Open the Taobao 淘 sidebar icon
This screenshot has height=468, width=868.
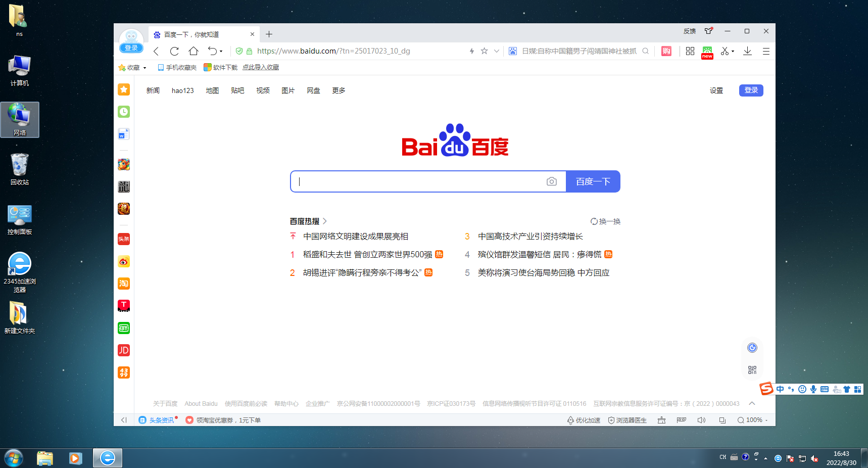pyautogui.click(x=124, y=284)
